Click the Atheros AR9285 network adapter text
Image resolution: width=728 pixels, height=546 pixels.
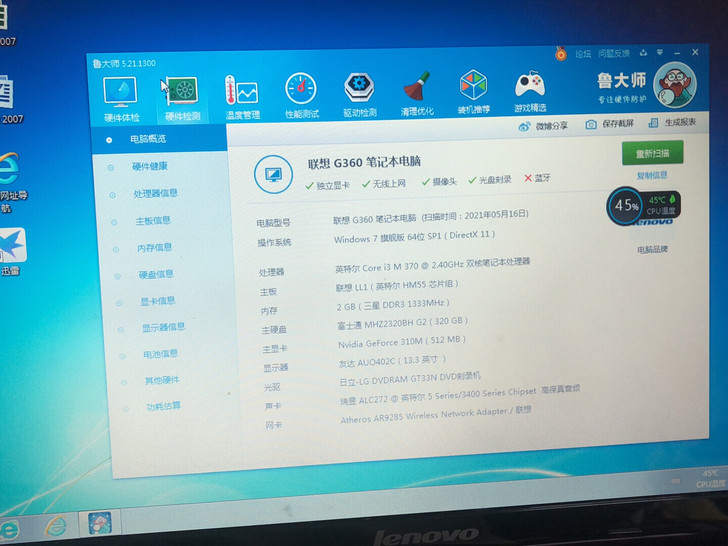tap(436, 415)
